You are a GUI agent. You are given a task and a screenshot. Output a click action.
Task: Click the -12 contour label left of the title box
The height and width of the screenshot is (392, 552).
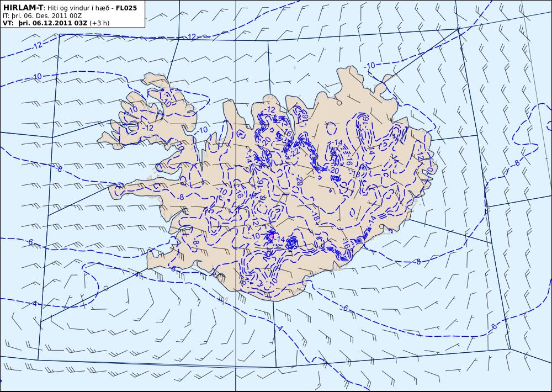coord(38,45)
